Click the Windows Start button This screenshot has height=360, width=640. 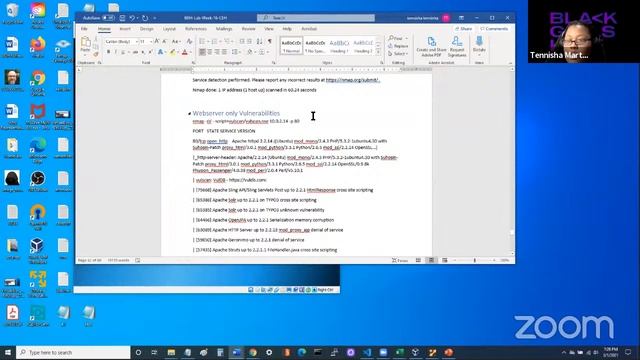pyautogui.click(x=8, y=352)
